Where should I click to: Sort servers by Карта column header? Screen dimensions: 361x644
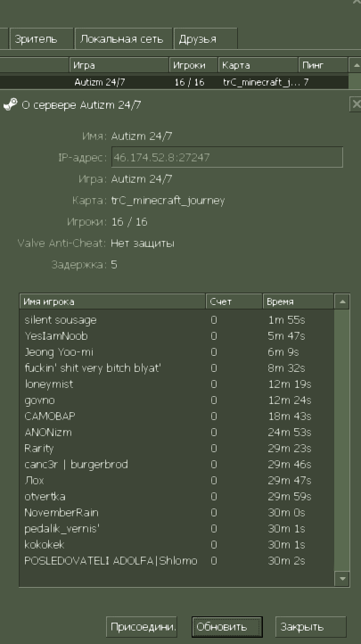[258, 65]
